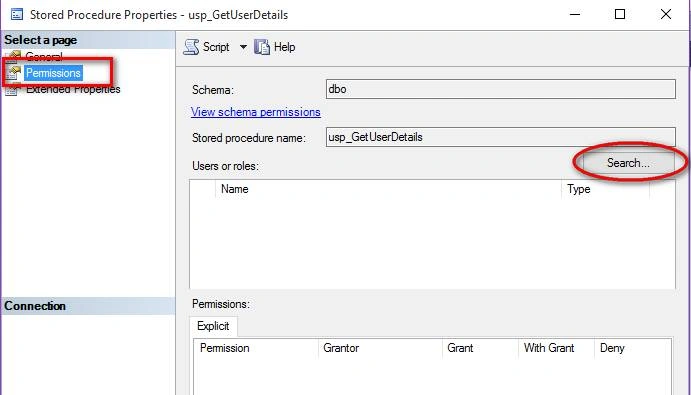Click the Extended Properties page icon
Viewport: 691px width, 395px height.
(x=13, y=89)
